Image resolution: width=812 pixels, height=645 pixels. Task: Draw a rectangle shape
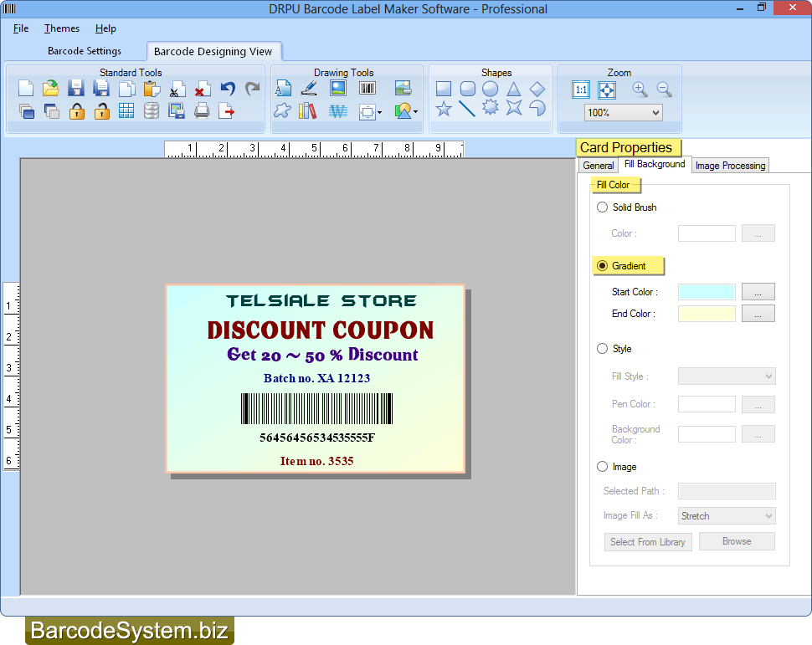tap(444, 89)
